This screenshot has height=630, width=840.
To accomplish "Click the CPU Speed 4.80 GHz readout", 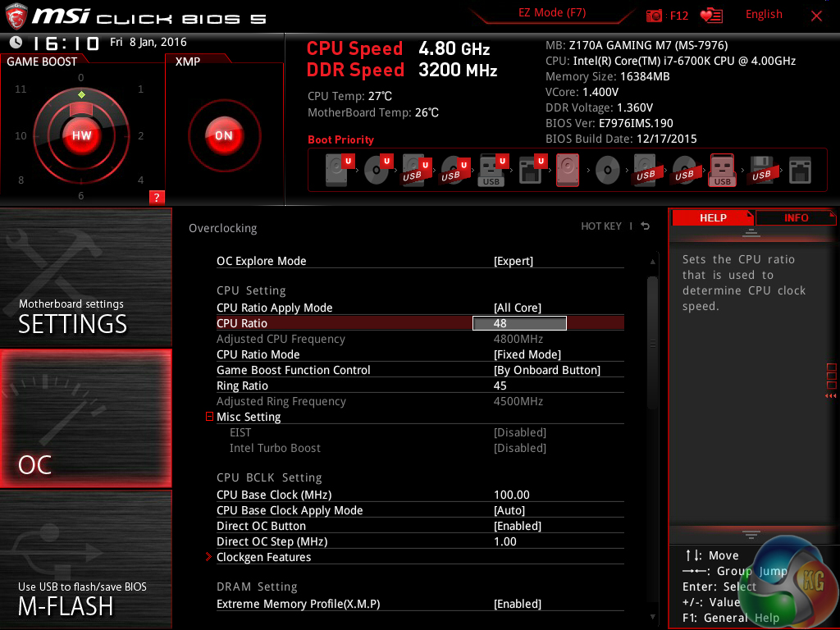I will click(x=398, y=48).
